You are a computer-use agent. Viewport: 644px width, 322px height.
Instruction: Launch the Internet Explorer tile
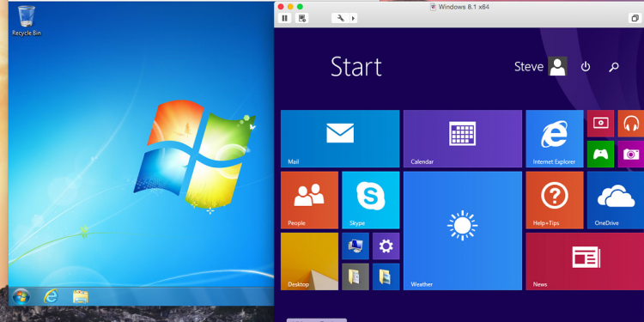point(555,139)
